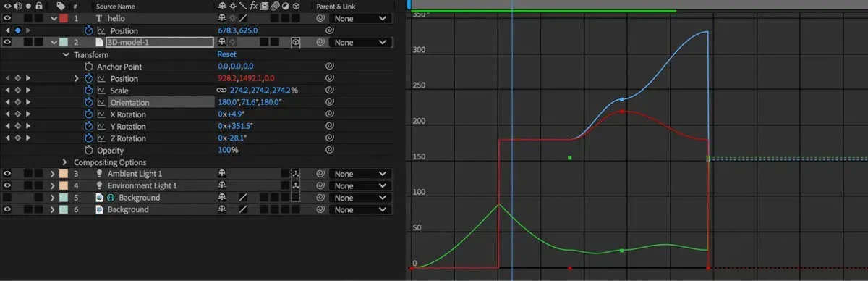Click Source Name column header
This screenshot has height=281, width=868.
[x=116, y=6]
